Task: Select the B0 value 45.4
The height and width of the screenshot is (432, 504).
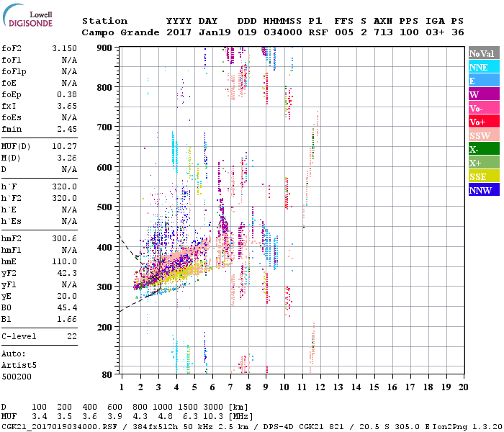Action: click(67, 308)
